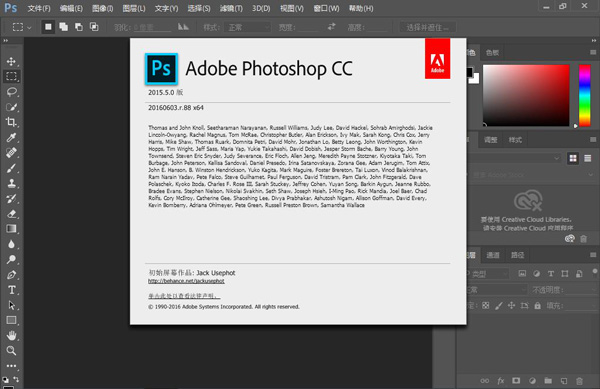Select the Eyedropper tool

point(11,137)
